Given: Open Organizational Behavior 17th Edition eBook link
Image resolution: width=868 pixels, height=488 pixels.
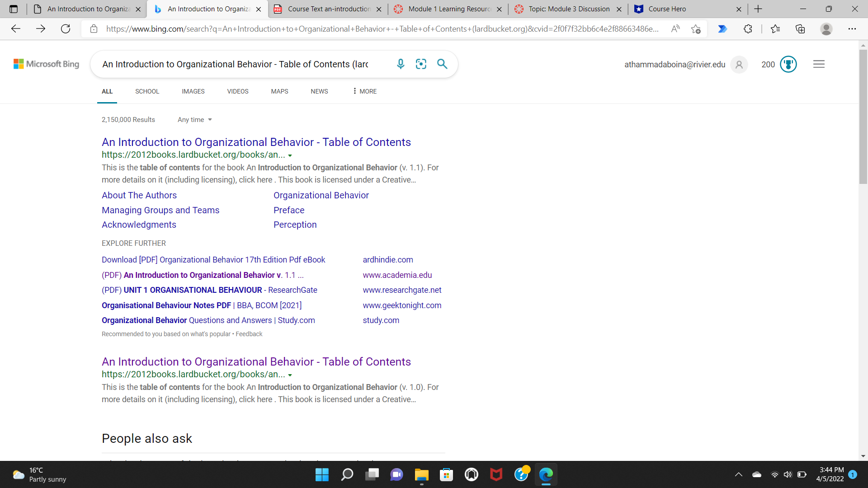Looking at the screenshot, I should pyautogui.click(x=213, y=260).
